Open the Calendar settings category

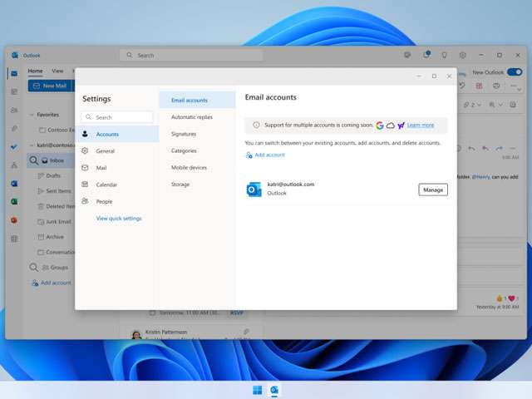106,185
